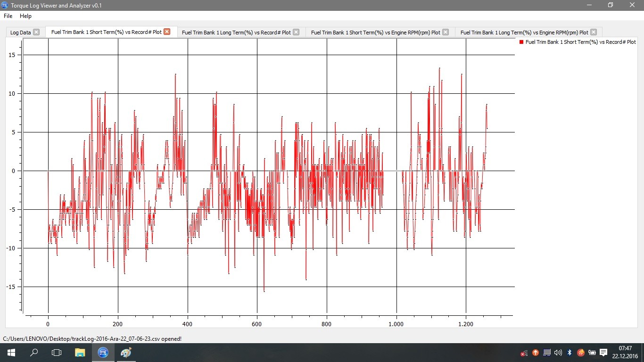This screenshot has height=362, width=644.
Task: Select Long Term vs Engine RPM Plot tab
Action: point(524,33)
